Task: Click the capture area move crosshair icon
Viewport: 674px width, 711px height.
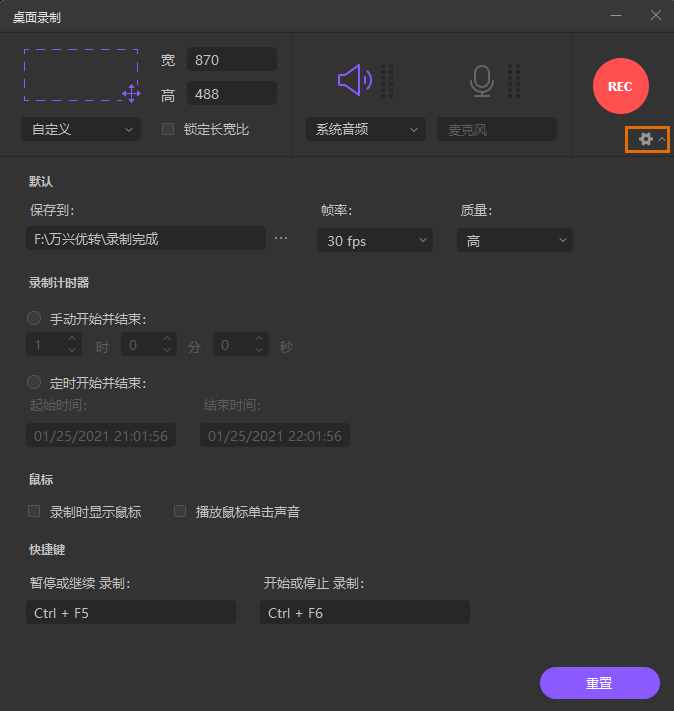Action: pos(131,93)
